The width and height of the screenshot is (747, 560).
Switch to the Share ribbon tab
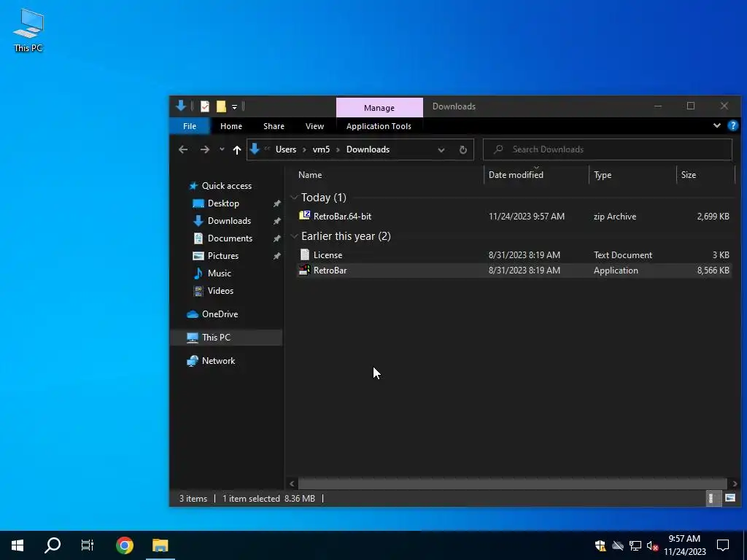[x=274, y=126]
